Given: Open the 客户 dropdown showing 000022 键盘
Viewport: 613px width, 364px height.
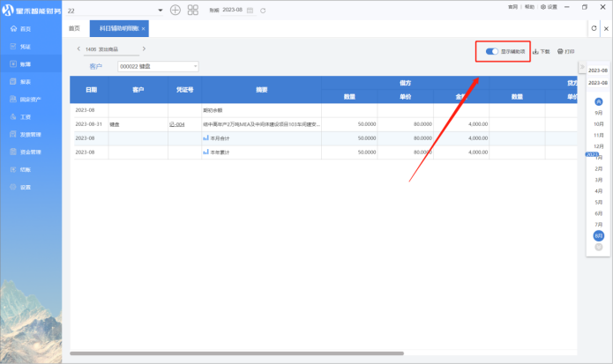Looking at the screenshot, I should pos(157,66).
